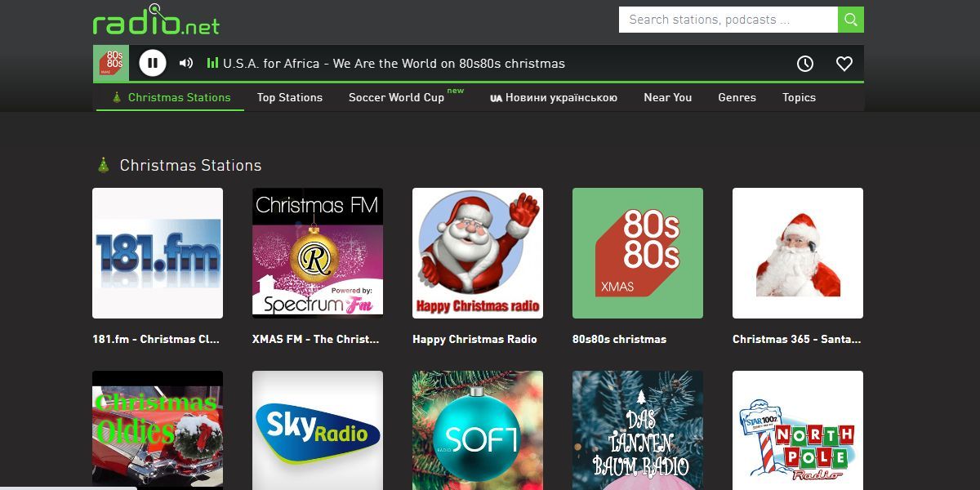Open the Topics tab

800,97
